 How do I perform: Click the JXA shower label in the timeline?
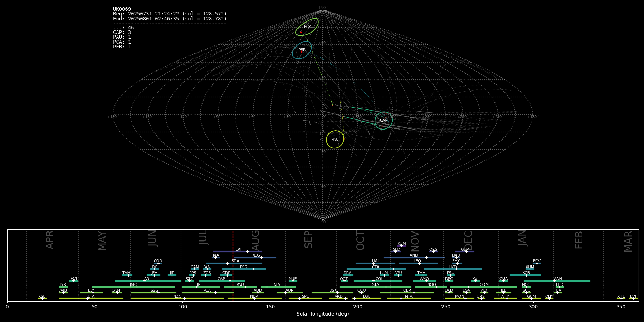tap(216, 255)
